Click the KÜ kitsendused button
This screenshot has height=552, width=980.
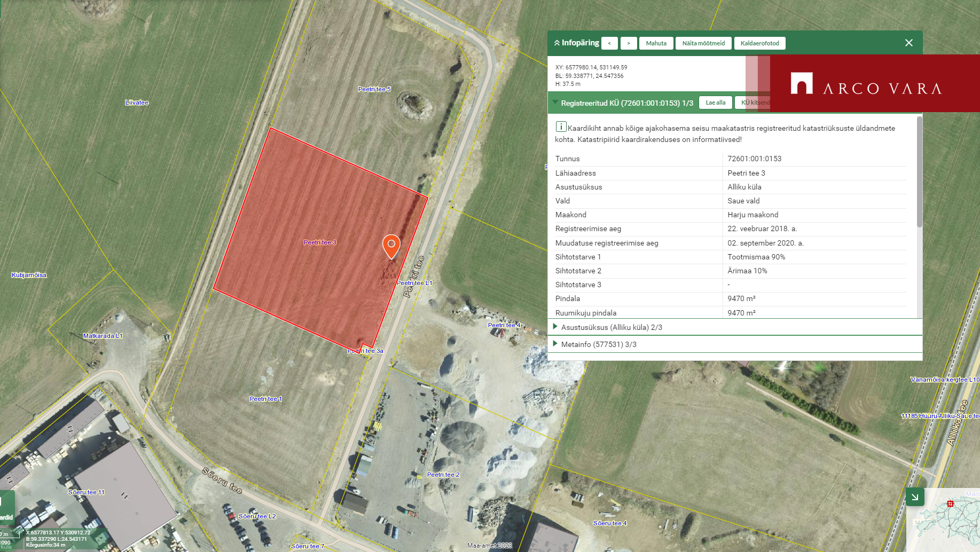(x=752, y=102)
